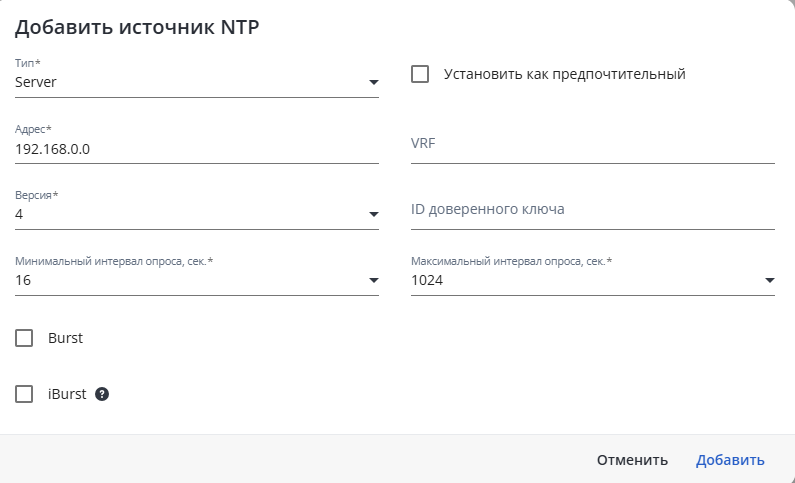Screen dimensions: 795x483
Task: Click the Минимальный интервал опроса arrow icon
Action: click(374, 280)
